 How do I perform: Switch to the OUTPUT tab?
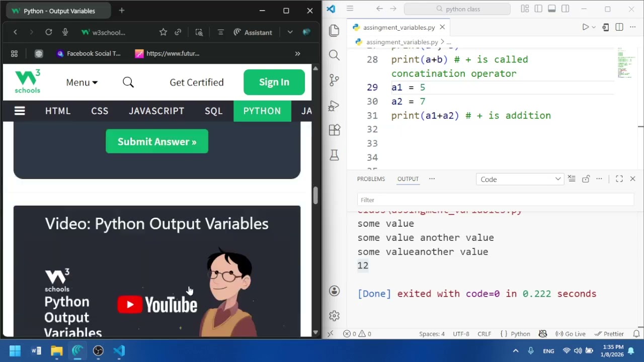click(408, 179)
